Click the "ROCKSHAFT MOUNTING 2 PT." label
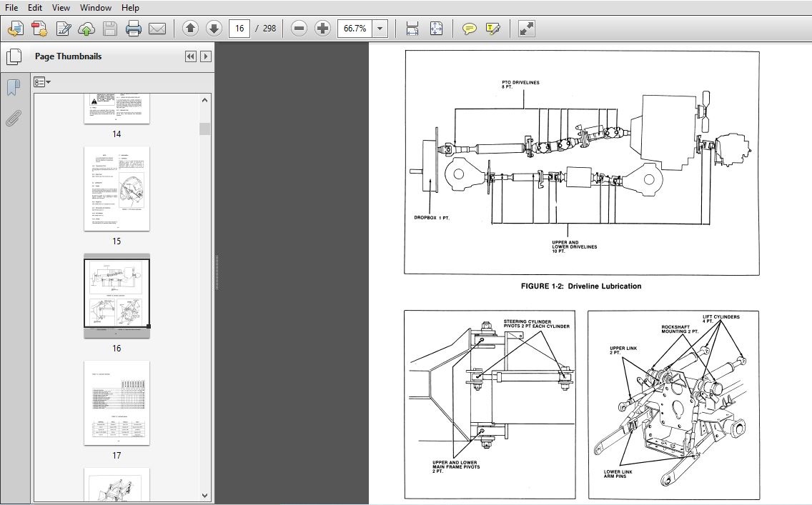Image resolution: width=812 pixels, height=505 pixels. 680,329
